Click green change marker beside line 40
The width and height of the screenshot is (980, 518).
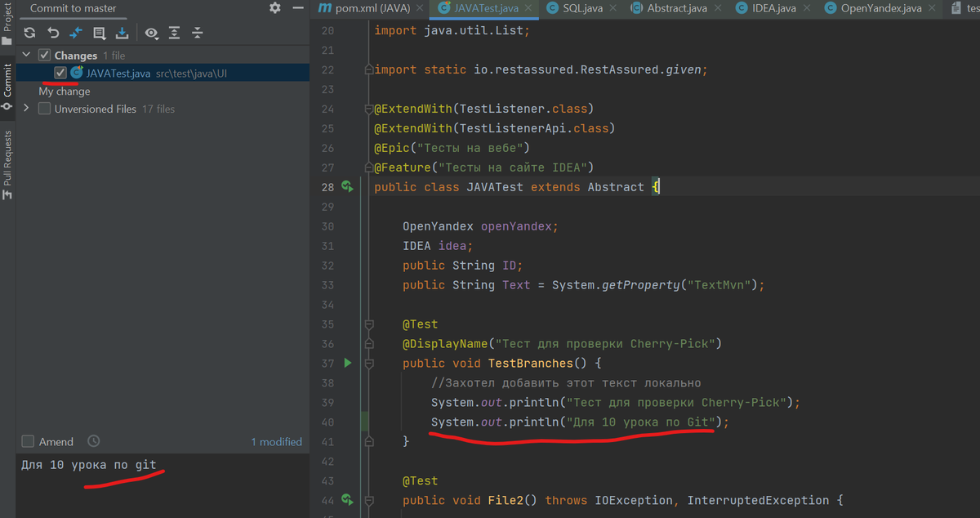364,422
